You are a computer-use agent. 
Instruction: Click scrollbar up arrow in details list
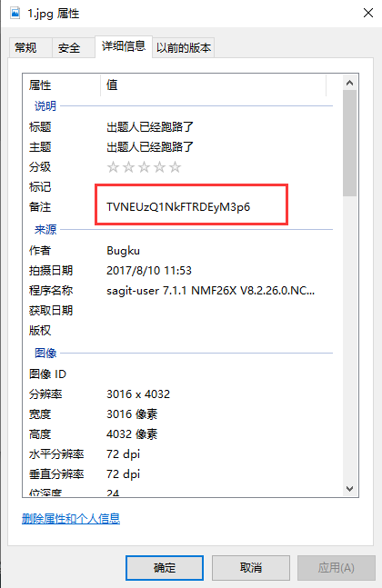[x=350, y=83]
